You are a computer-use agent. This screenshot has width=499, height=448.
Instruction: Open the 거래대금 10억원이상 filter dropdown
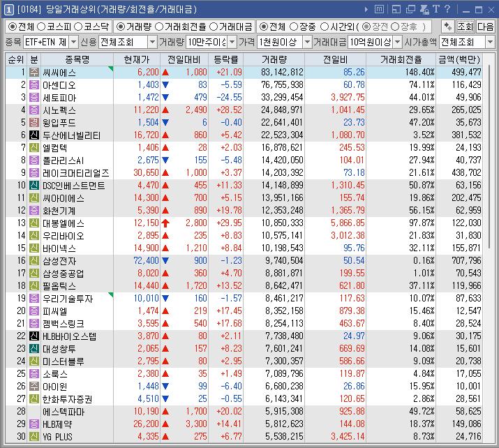(x=398, y=42)
